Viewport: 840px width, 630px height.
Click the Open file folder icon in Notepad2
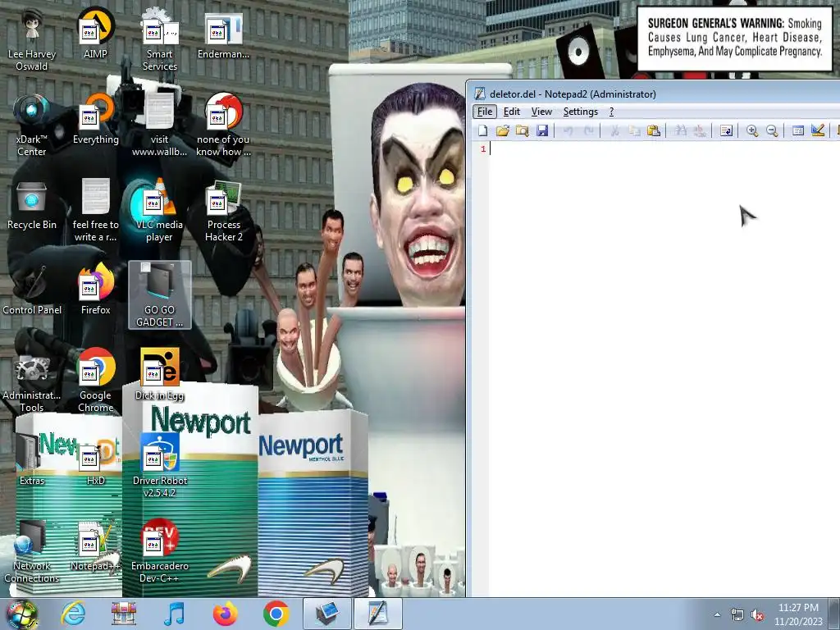(x=503, y=130)
